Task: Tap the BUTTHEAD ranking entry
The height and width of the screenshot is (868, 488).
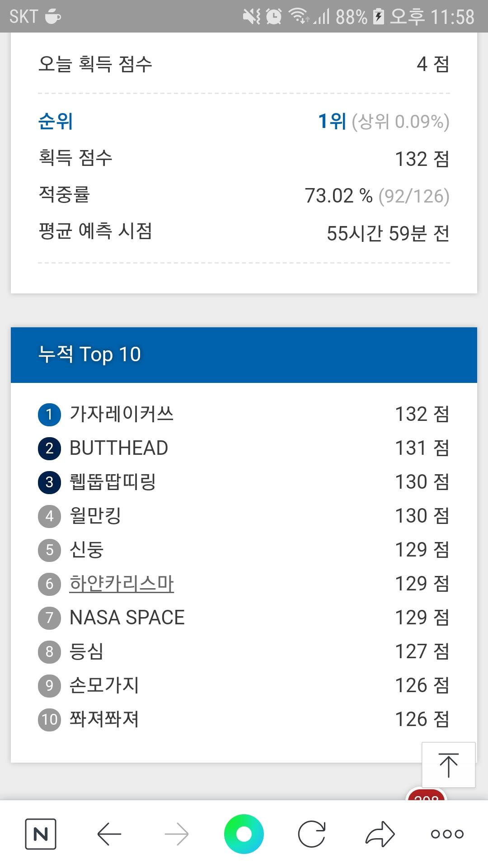Action: point(119,448)
